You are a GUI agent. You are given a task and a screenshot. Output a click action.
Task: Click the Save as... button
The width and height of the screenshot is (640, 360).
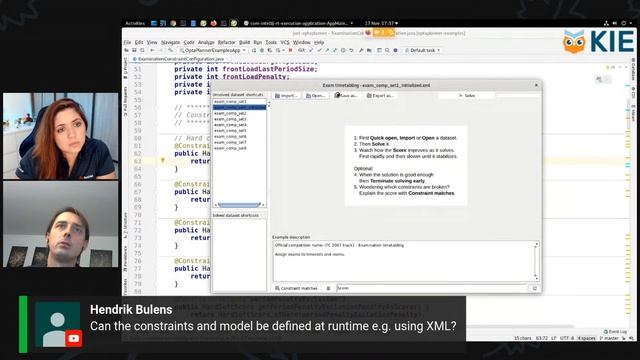click(x=346, y=96)
